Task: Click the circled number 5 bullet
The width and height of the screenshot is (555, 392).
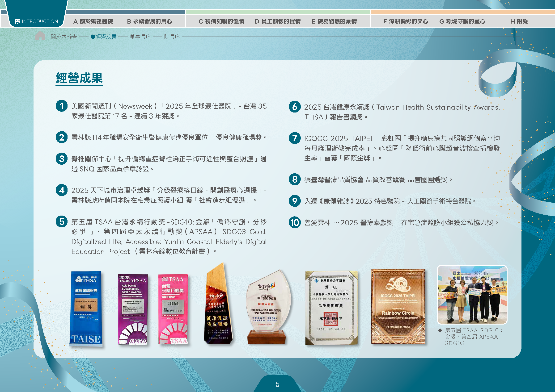Action: point(62,222)
